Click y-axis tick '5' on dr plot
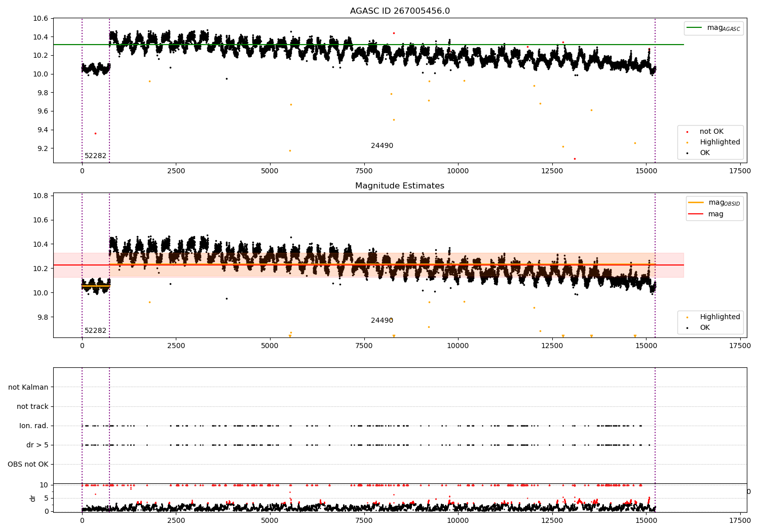Image resolution: width=760 pixels, height=532 pixels. pyautogui.click(x=47, y=498)
